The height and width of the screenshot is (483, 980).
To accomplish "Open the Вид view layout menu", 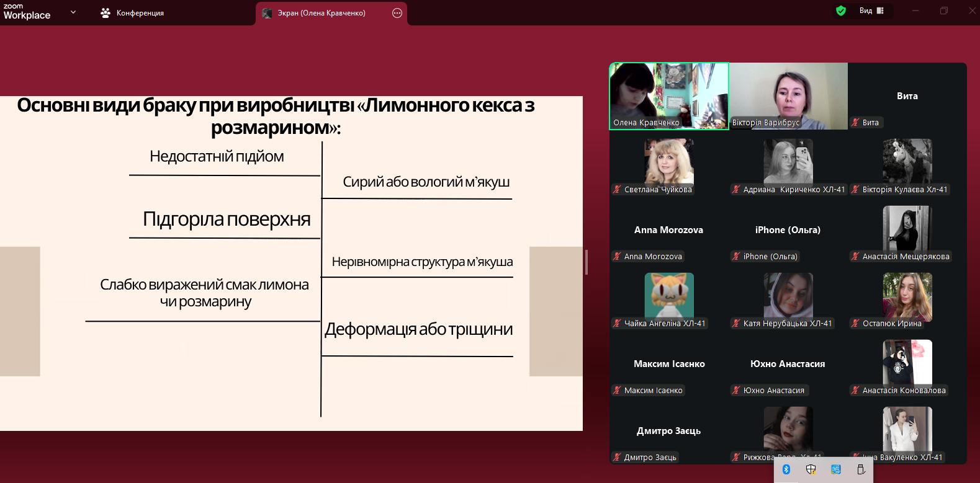I will click(x=871, y=11).
